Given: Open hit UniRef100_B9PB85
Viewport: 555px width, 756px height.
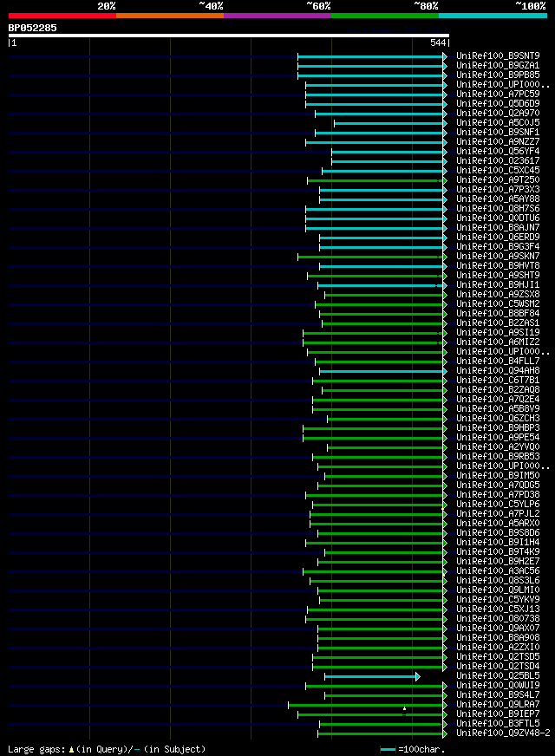Looking at the screenshot, I should tap(498, 75).
